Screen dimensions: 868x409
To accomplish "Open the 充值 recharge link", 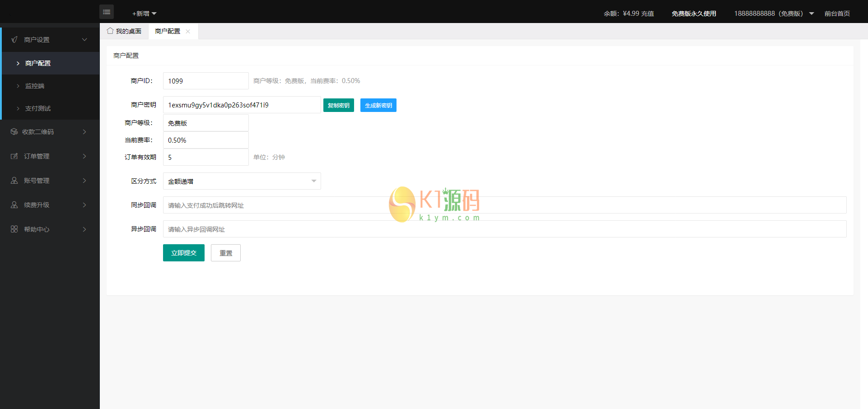I will tap(648, 13).
